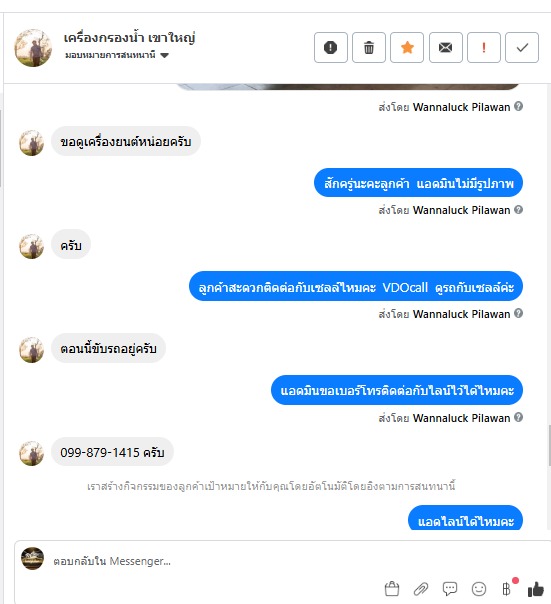Select the phone number message 099-879-1415
Screen dimensions: 551x604
112,452
